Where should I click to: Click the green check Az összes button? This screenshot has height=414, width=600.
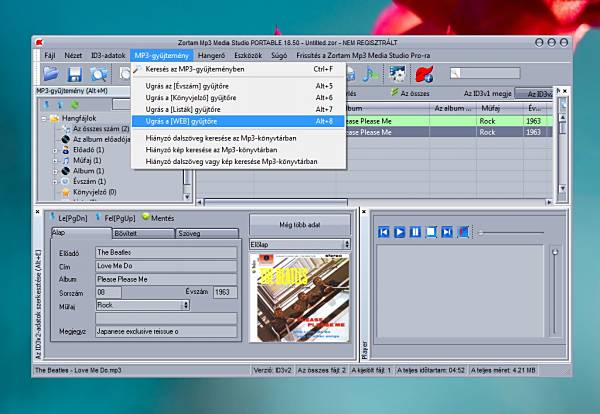point(410,93)
